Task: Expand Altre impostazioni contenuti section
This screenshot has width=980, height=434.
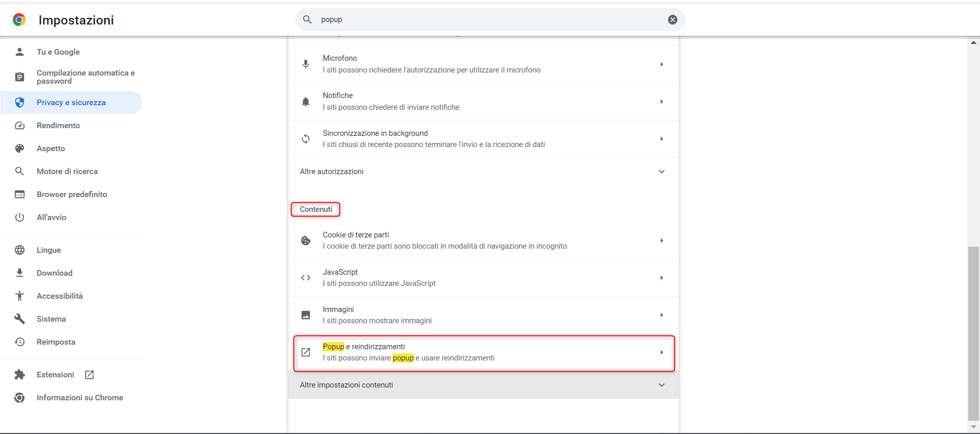Action: 661,385
